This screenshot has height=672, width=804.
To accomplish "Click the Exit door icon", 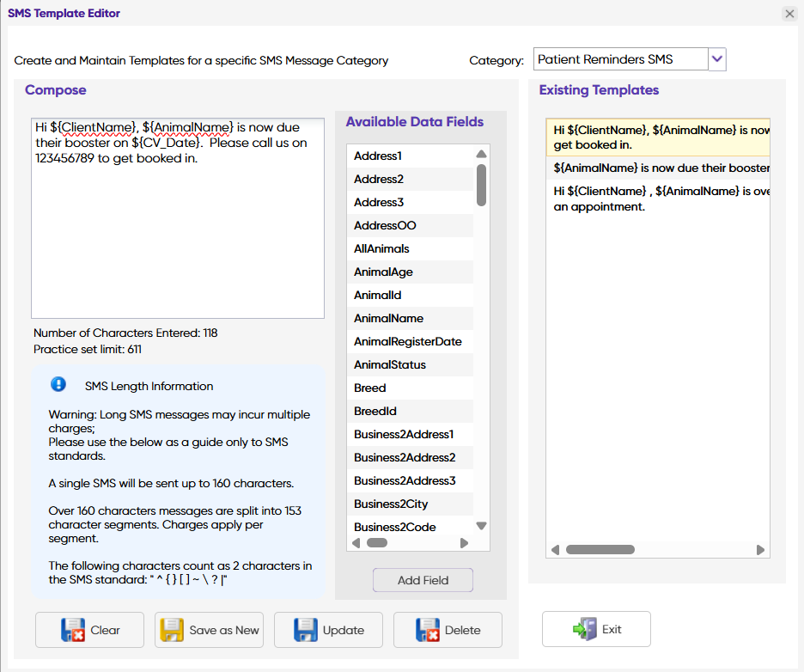I will tap(585, 629).
